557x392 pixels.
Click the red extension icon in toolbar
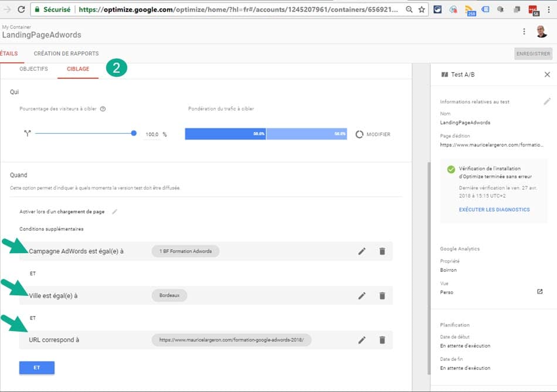click(x=534, y=11)
